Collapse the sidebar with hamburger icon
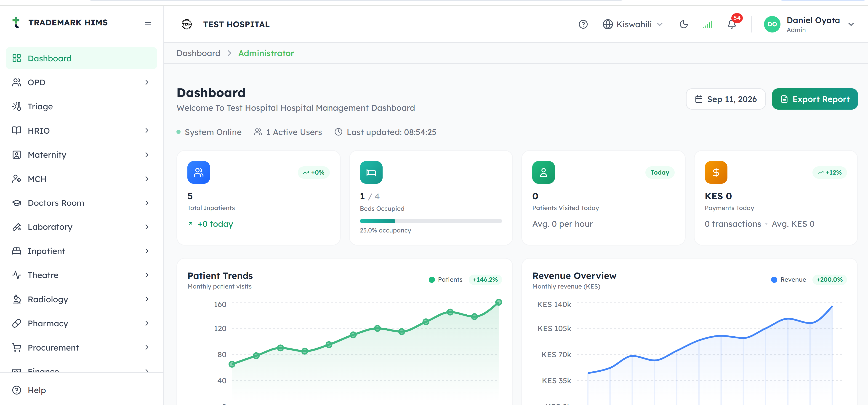Viewport: 868px width, 405px height. click(x=148, y=23)
